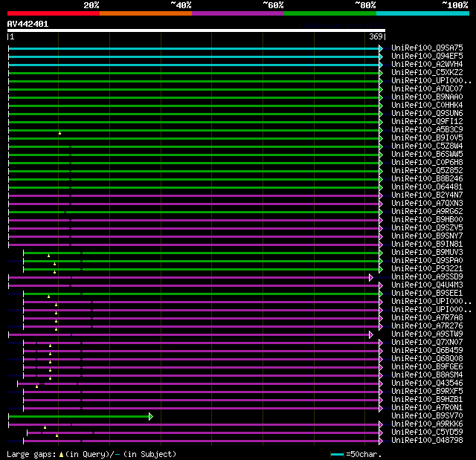Click the arrowhead ending the A9SSD9 alignment bar

coord(370,277)
